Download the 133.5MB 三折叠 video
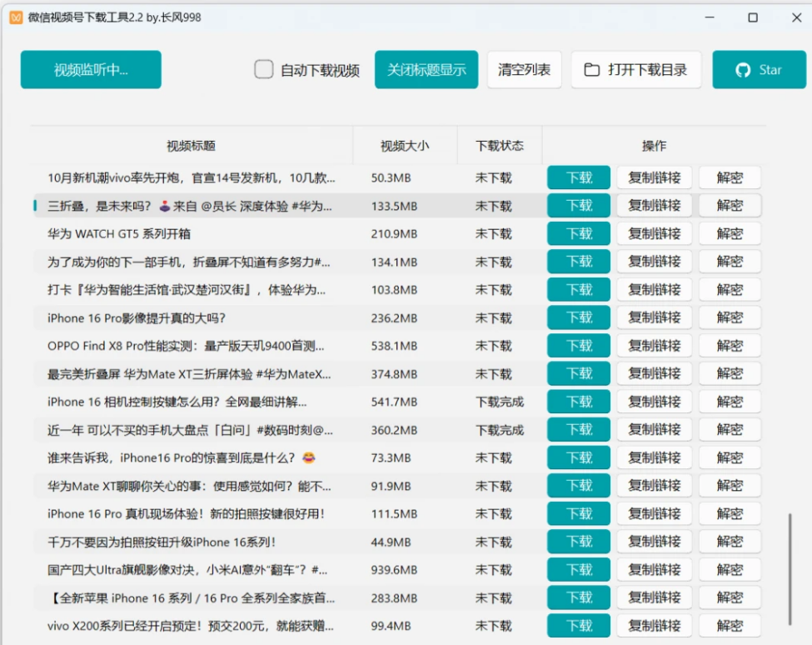Image resolution: width=812 pixels, height=645 pixels. (579, 206)
